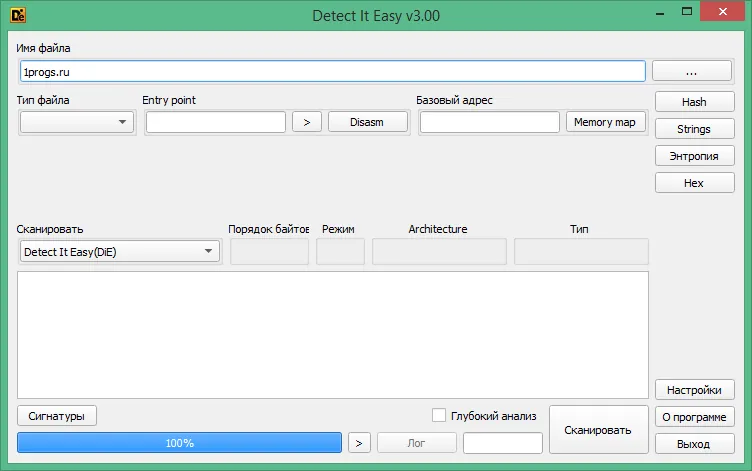The height and width of the screenshot is (471, 752).
Task: Click the 100% progress bar
Action: (179, 443)
